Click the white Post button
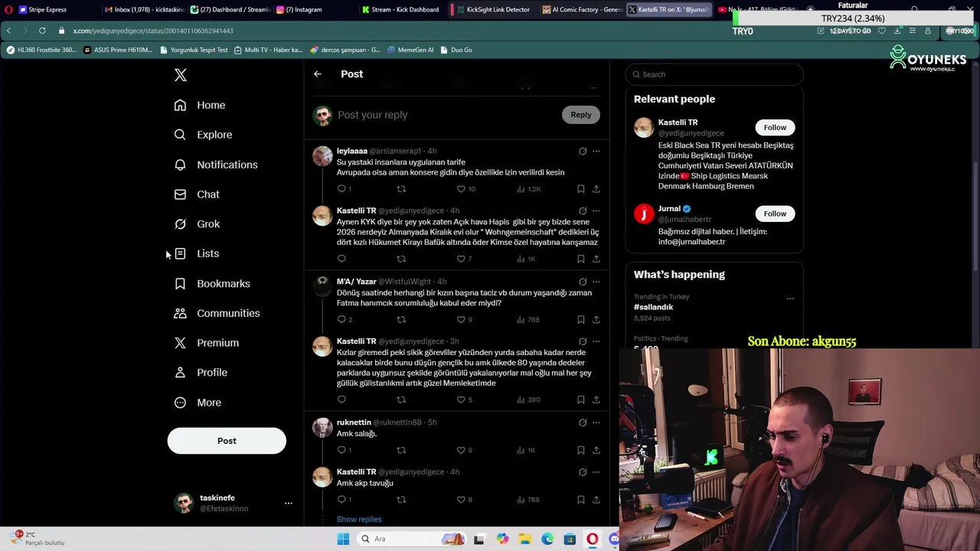This screenshot has width=980, height=551. [x=227, y=441]
